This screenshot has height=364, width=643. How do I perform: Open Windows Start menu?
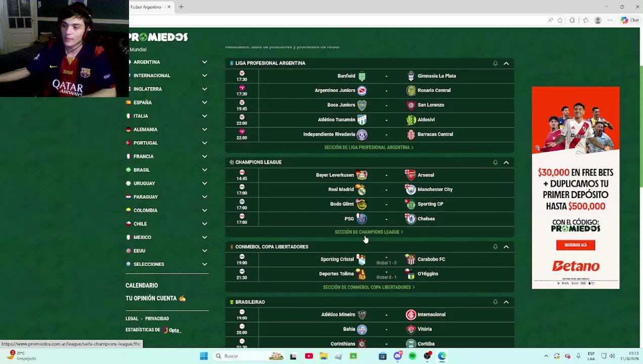pyautogui.click(x=204, y=356)
